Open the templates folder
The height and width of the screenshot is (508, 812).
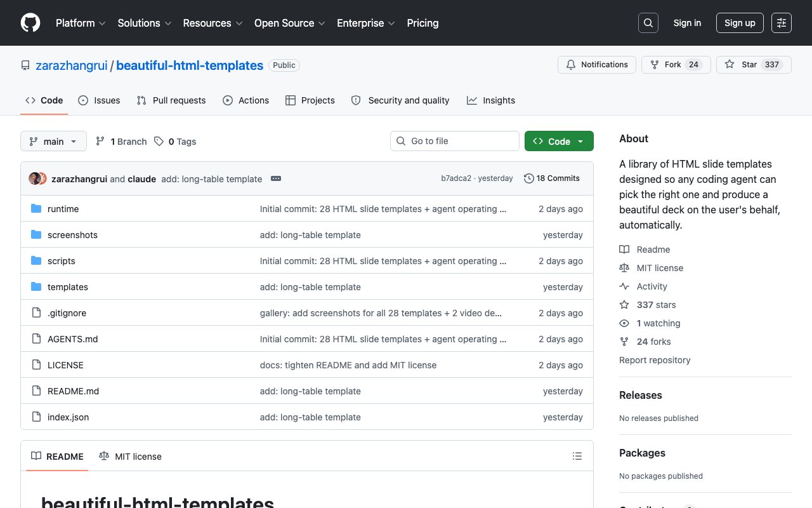coord(68,287)
